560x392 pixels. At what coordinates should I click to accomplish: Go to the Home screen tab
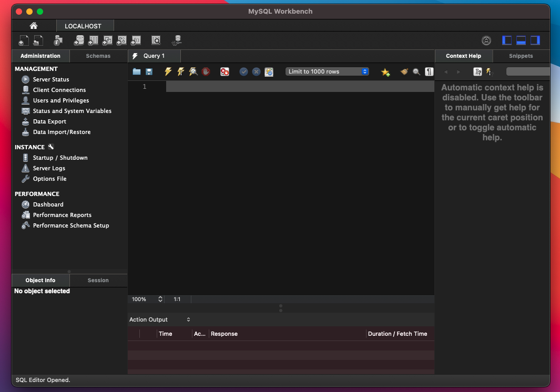click(x=34, y=26)
